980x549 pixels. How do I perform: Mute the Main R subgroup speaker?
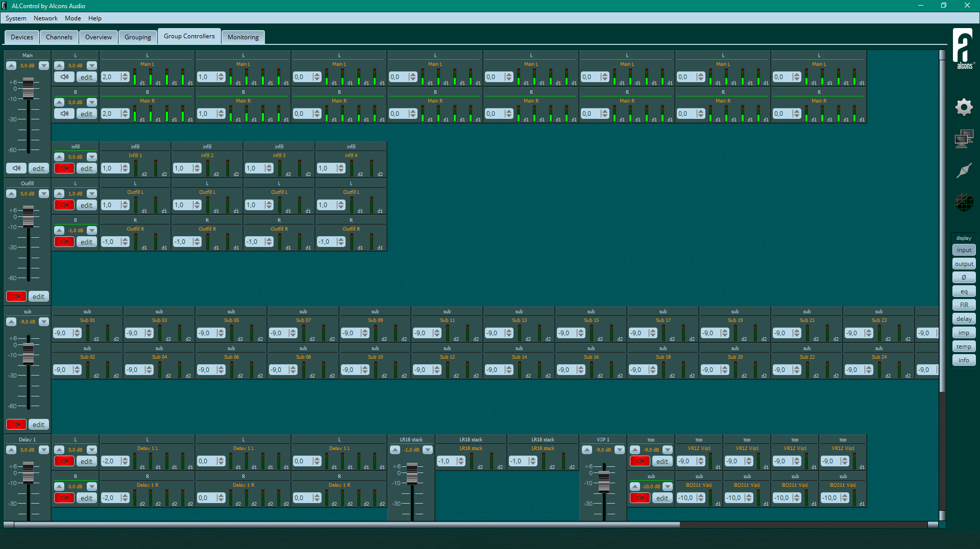coord(64,114)
